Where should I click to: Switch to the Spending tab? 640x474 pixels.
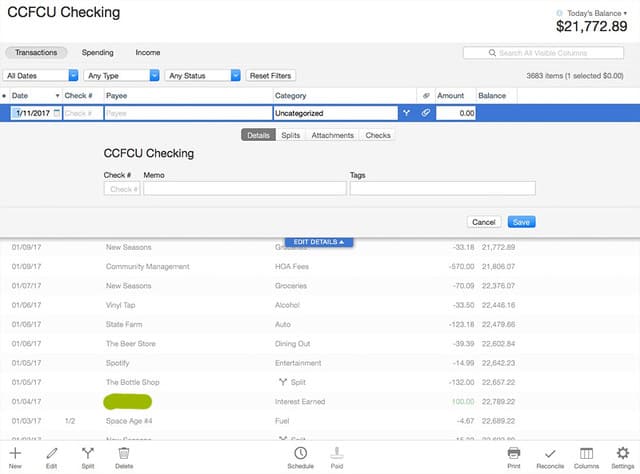(98, 52)
